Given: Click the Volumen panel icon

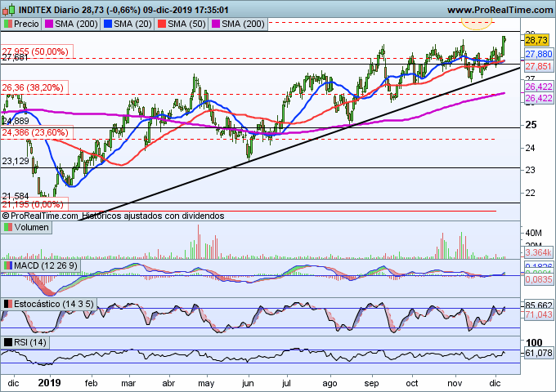Looking at the screenshot, I should 7,227.
